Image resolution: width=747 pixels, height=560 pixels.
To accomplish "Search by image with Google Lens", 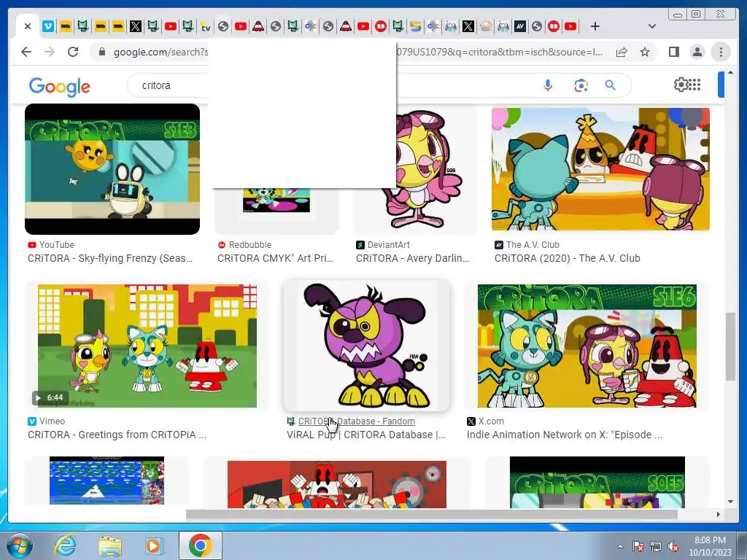I will (x=581, y=85).
